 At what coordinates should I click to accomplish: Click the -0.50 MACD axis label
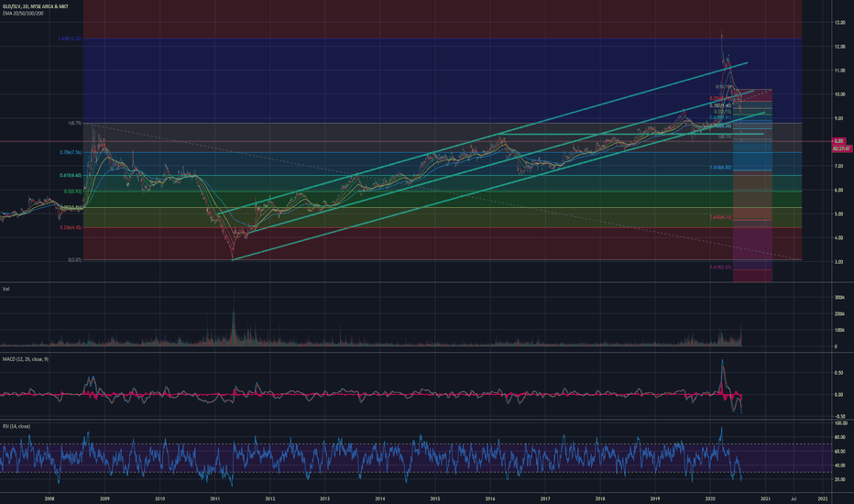[838, 416]
